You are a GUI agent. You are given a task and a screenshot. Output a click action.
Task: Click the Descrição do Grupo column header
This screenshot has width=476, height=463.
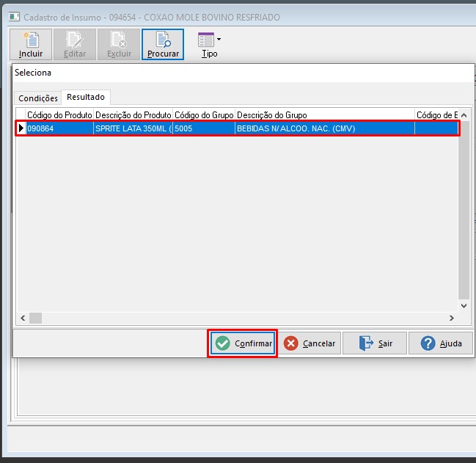click(325, 115)
